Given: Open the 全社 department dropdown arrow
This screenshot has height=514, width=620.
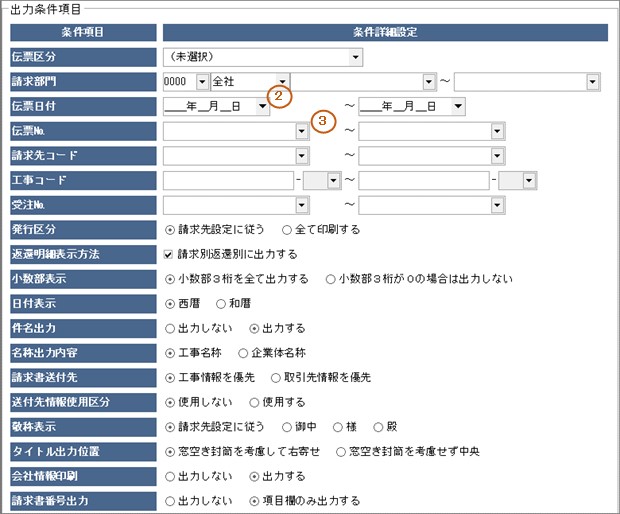Looking at the screenshot, I should [x=283, y=82].
